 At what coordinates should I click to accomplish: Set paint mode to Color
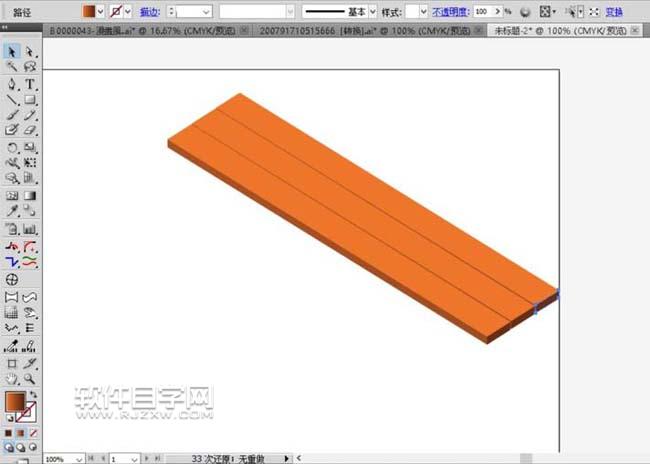[x=8, y=433]
